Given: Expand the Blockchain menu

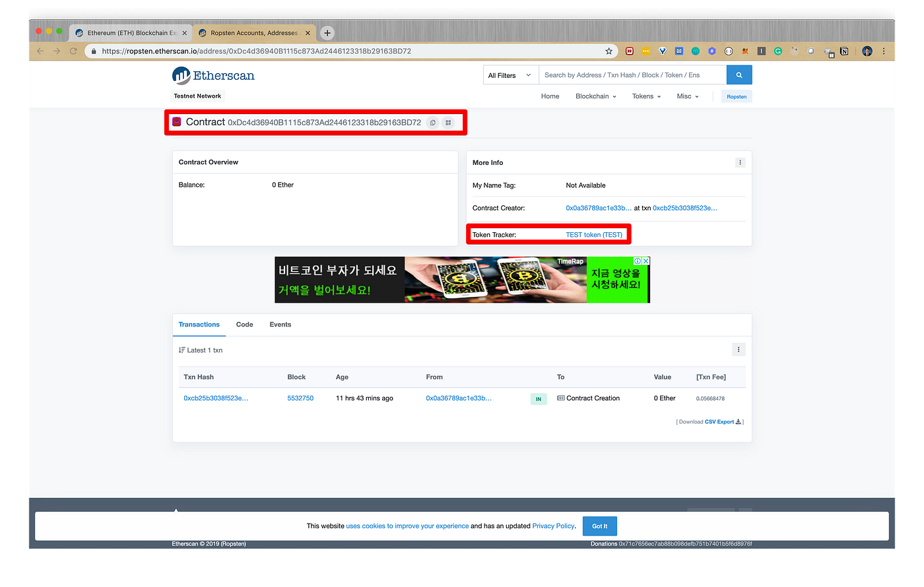Looking at the screenshot, I should pyautogui.click(x=595, y=96).
